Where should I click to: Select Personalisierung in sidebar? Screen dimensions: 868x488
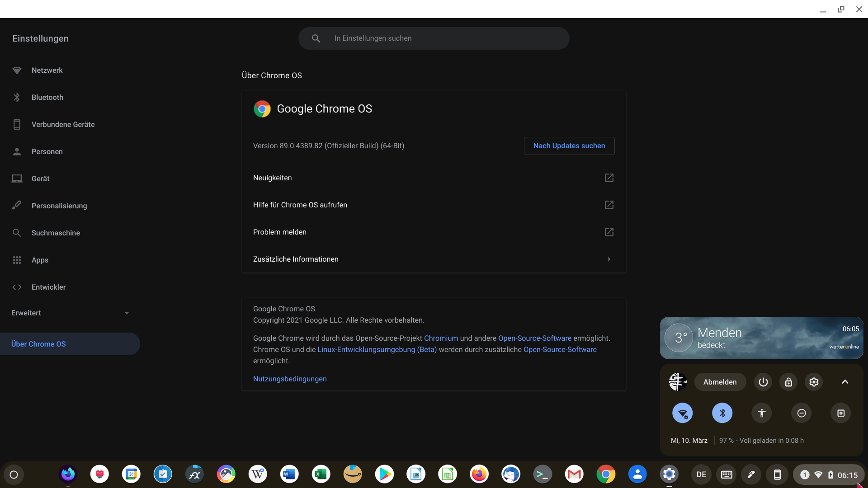70,206
